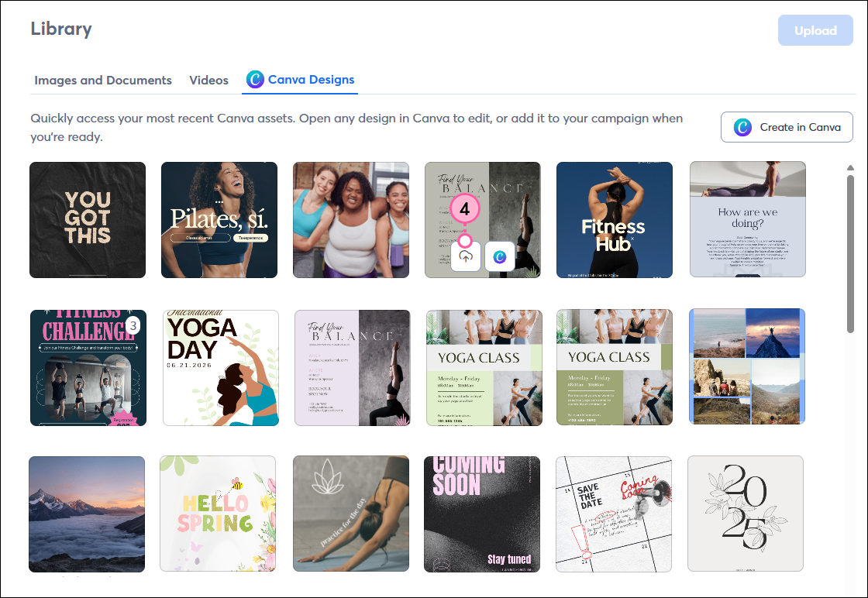The image size is (868, 598).
Task: Click the Upload button
Action: click(x=815, y=30)
